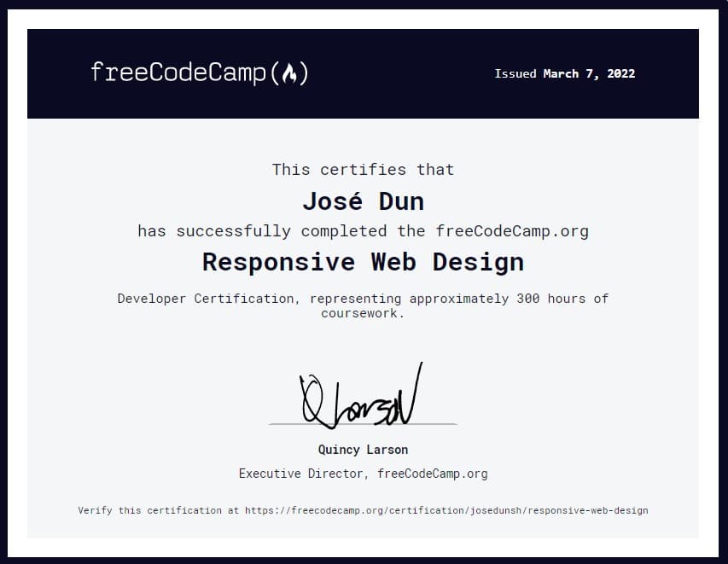
Task: Click the freeCodeCamp wordmark in header
Action: click(x=199, y=73)
